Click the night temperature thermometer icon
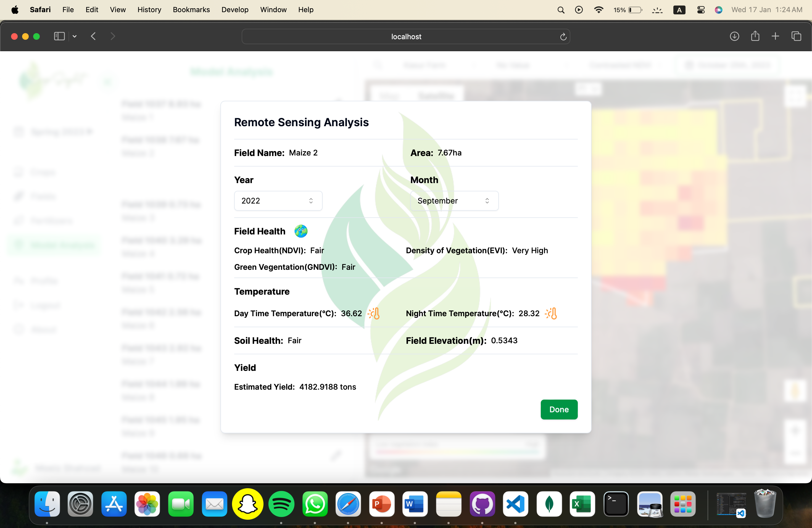812x528 pixels. coord(551,313)
